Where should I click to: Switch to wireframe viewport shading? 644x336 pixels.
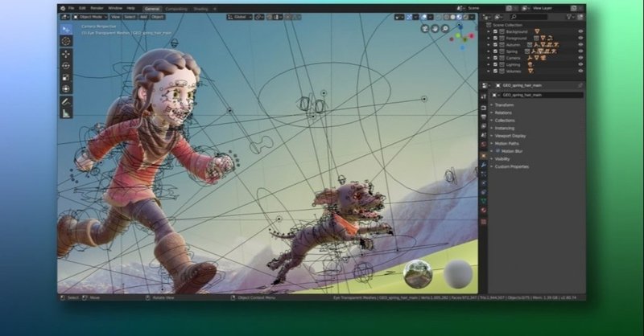[x=447, y=17]
